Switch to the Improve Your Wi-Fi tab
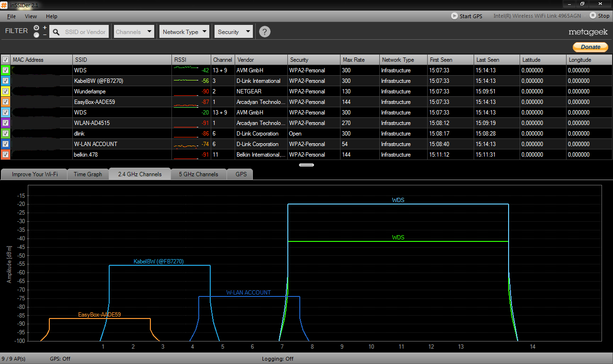 pos(34,174)
